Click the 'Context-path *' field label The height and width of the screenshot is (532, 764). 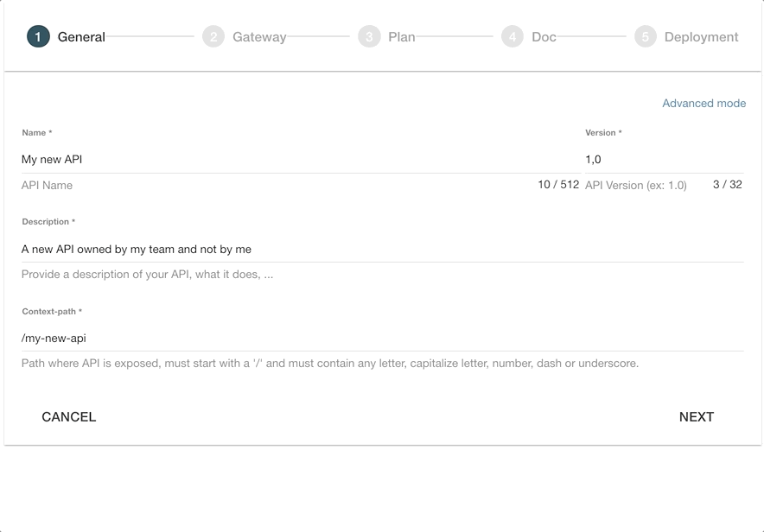pos(52,312)
